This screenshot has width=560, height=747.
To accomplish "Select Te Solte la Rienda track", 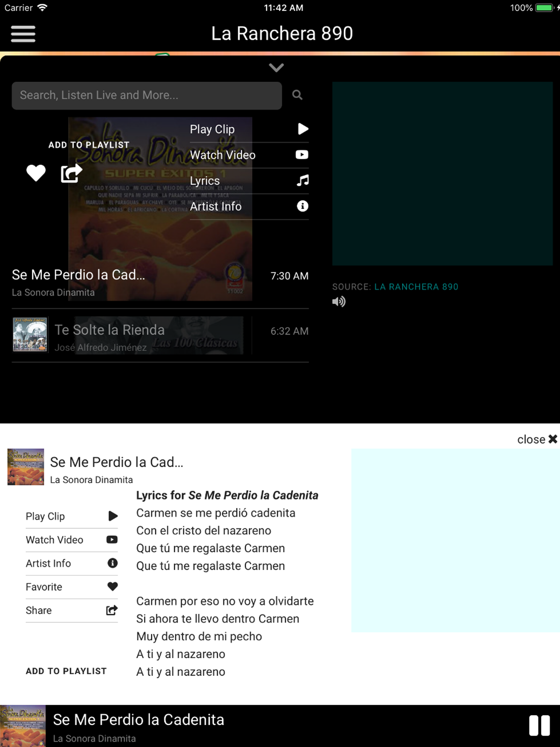I will point(160,336).
